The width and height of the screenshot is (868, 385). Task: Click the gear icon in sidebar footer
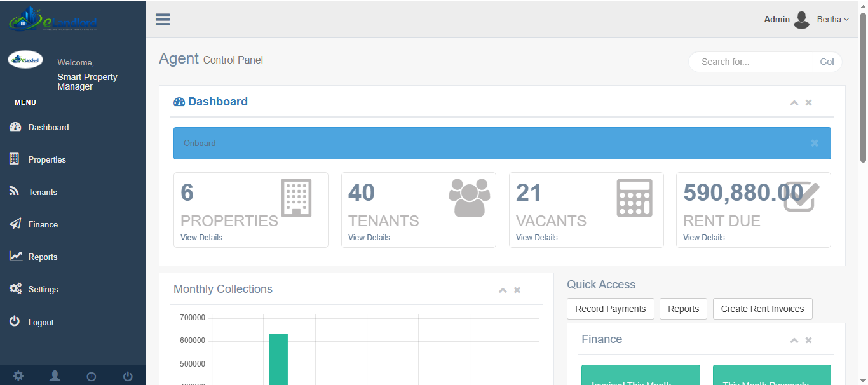(x=18, y=376)
